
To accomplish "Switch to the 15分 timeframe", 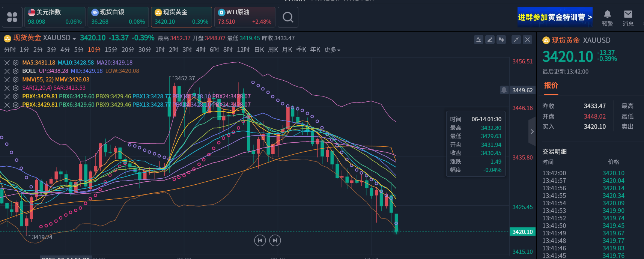I will [x=111, y=50].
